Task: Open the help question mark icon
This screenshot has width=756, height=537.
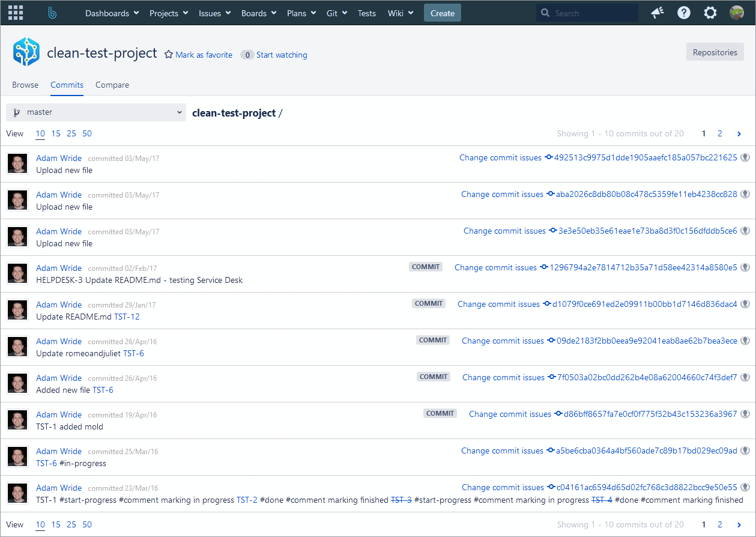Action: click(683, 12)
